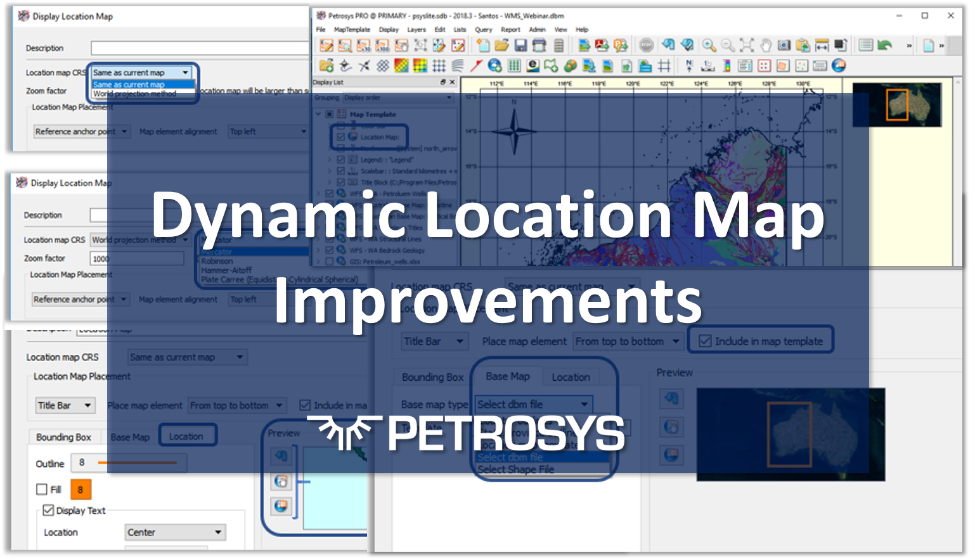The width and height of the screenshot is (975, 560).
Task: Open the Center location dropdown
Action: (175, 532)
